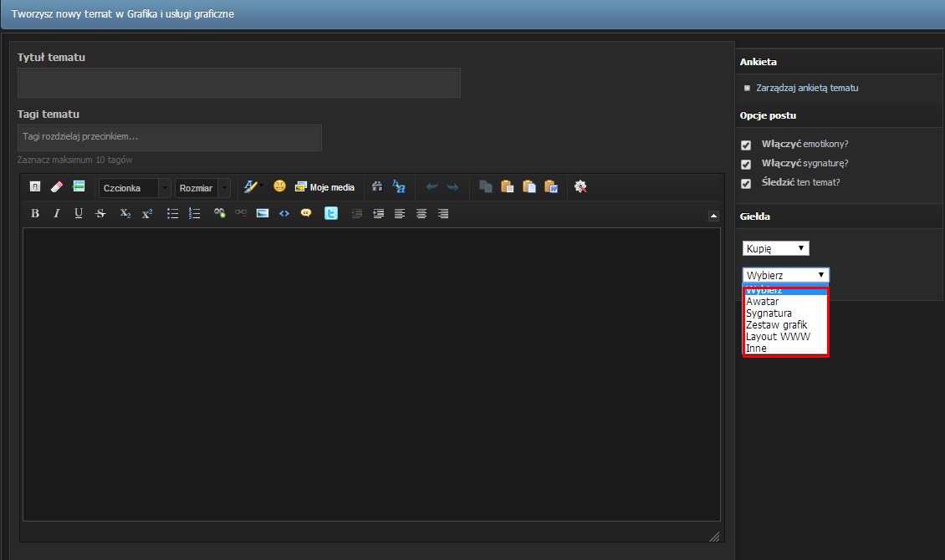Insert a bulleted list
Screen dimensions: 945x560
[172, 213]
